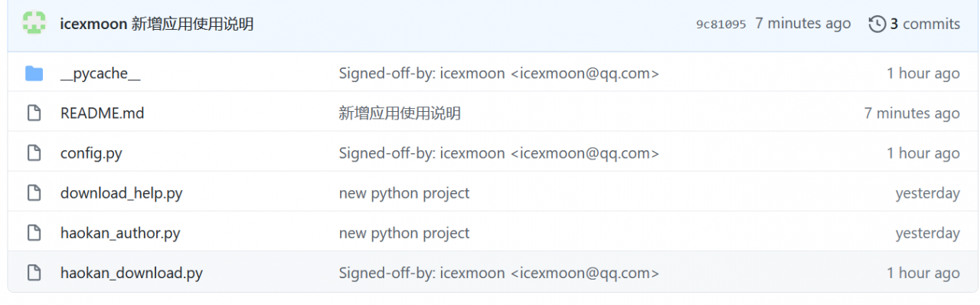Open download_help.py's 'new python project' commit message
Image resolution: width=980 pixels, height=305 pixels.
[404, 193]
